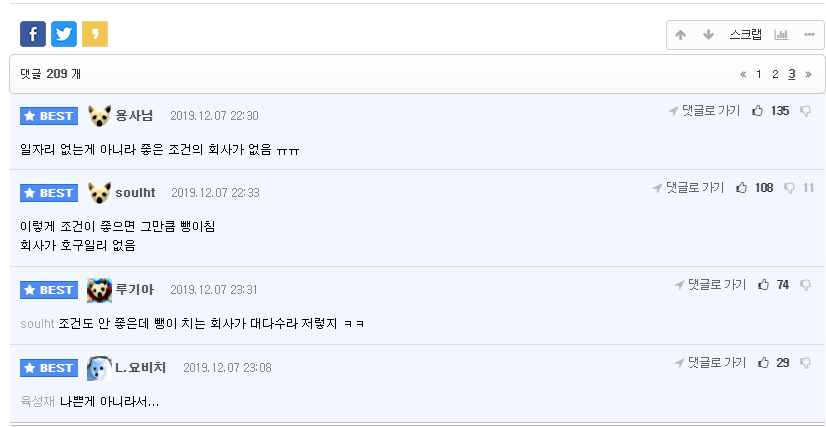
Task: Jump to last comment page arrow
Action: point(808,74)
